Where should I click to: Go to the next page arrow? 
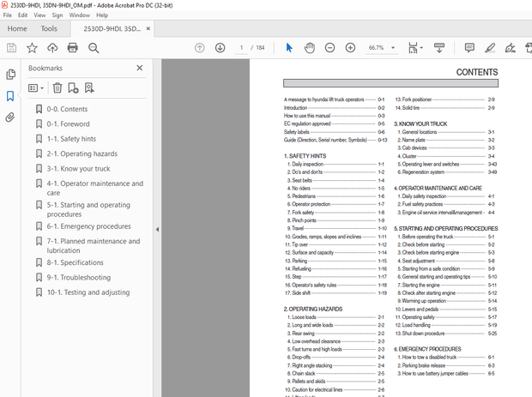pyautogui.click(x=221, y=48)
